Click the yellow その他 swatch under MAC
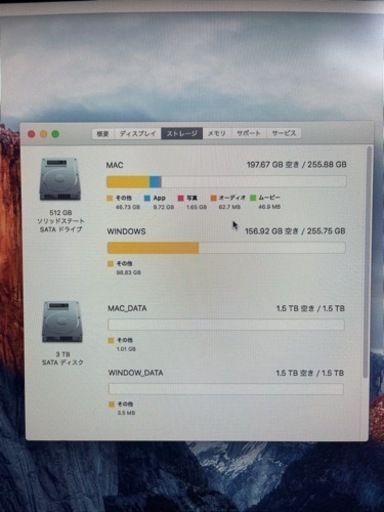384x512 pixels. (109, 198)
